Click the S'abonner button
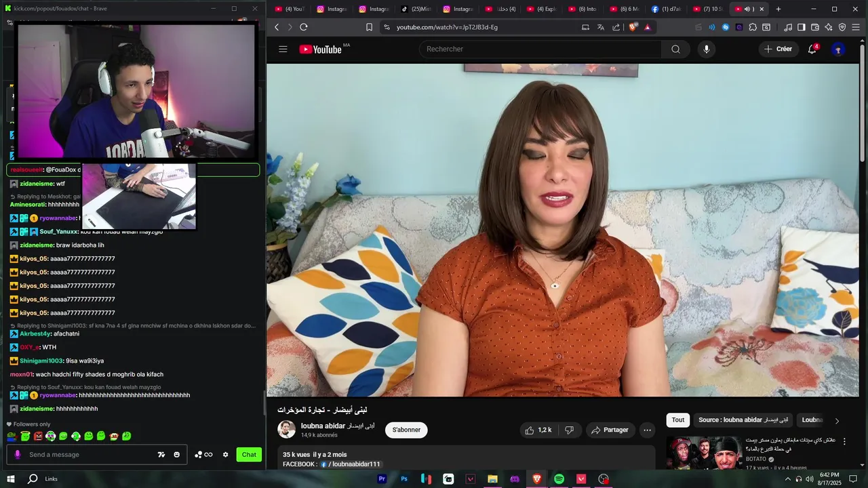The width and height of the screenshot is (868, 488). click(406, 430)
